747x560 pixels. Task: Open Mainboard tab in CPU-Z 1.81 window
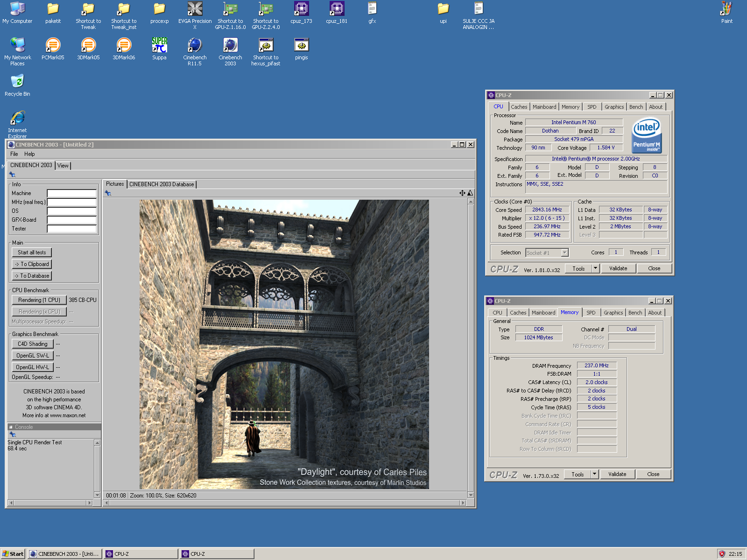coord(544,107)
